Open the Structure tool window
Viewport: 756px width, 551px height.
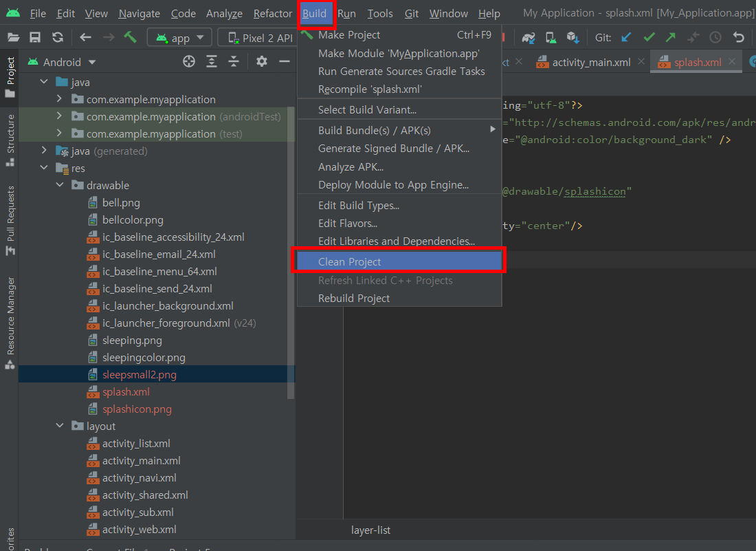coord(10,140)
